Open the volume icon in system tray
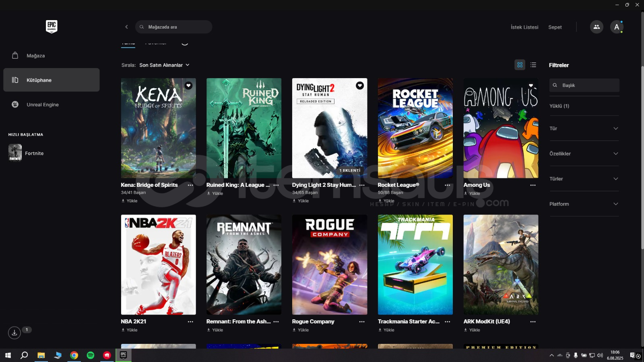The image size is (644, 362). coord(600,356)
